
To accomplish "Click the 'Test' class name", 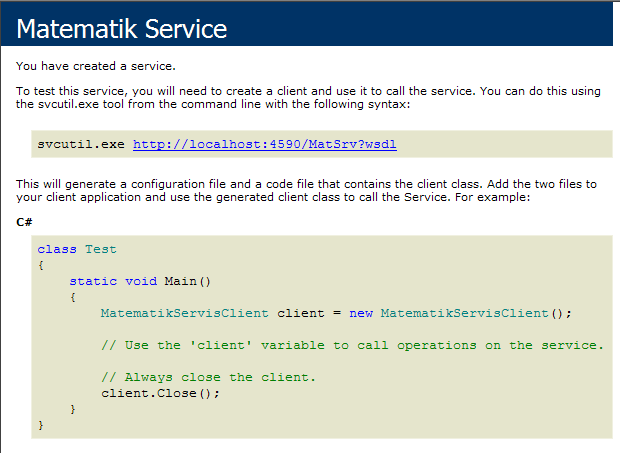I will point(100,249).
